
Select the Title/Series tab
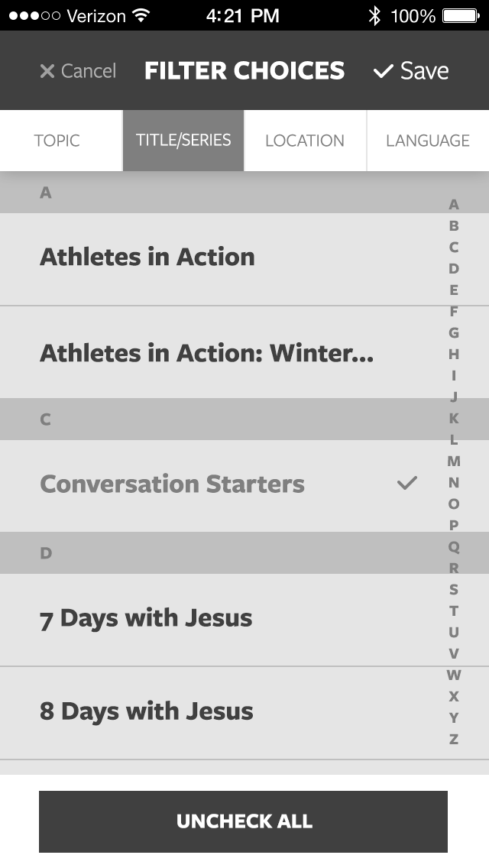[183, 141]
